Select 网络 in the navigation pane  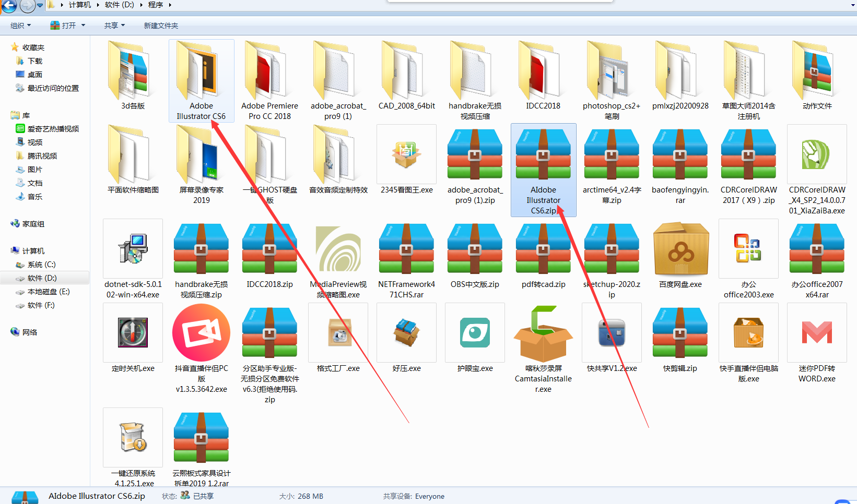coord(30,332)
